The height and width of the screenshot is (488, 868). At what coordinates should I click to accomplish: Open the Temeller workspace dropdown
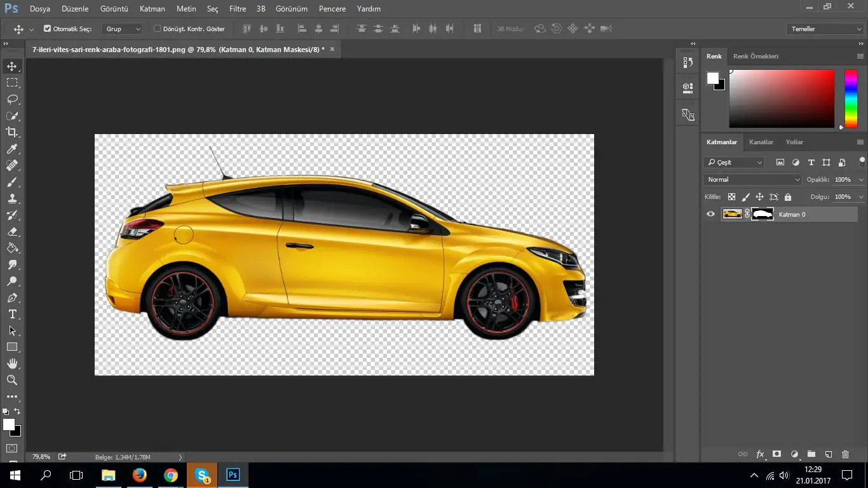tap(824, 29)
